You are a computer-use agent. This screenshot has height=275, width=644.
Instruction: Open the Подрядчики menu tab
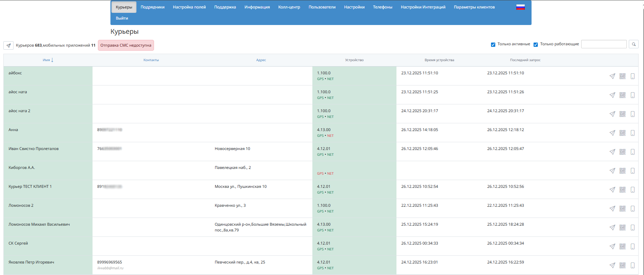(x=152, y=7)
